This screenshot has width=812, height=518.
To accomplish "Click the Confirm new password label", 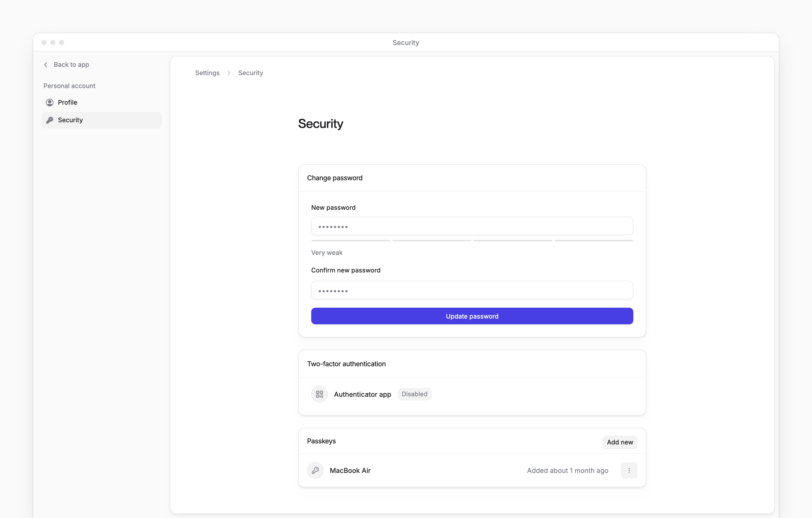I will [346, 270].
